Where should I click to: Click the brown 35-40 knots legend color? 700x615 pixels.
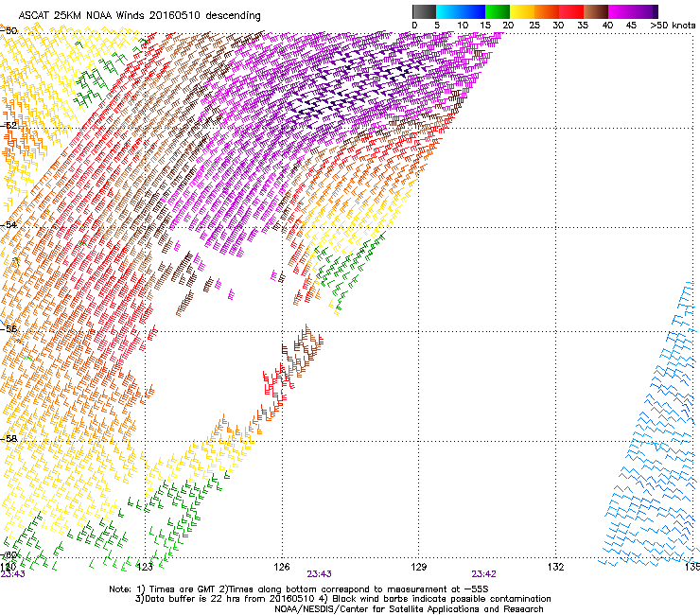tap(596, 11)
